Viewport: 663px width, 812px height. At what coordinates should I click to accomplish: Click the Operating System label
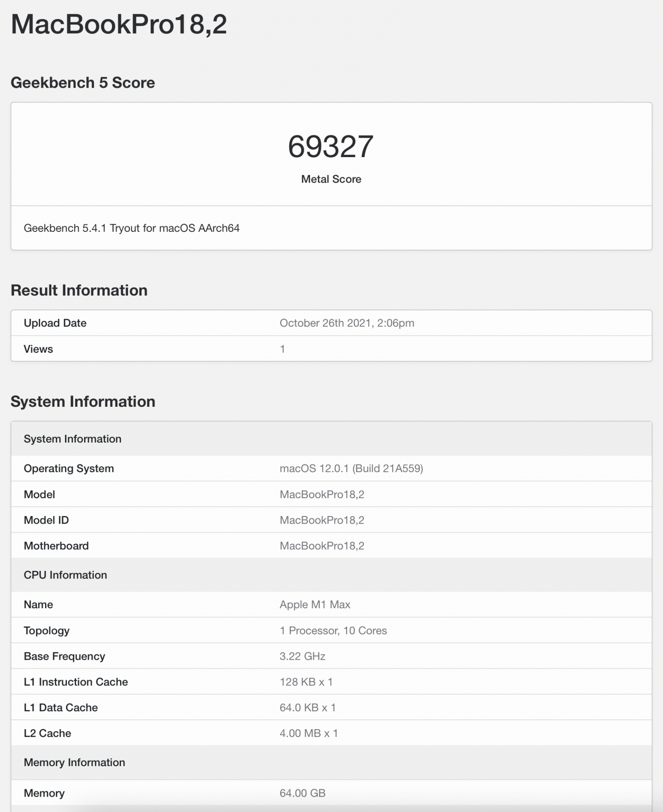[69, 469]
